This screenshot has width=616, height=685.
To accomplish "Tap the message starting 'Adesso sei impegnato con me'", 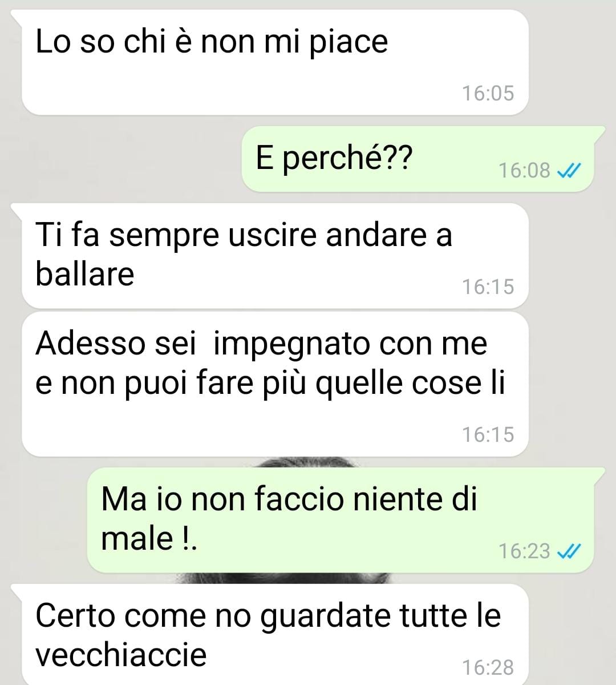I will 275,384.
